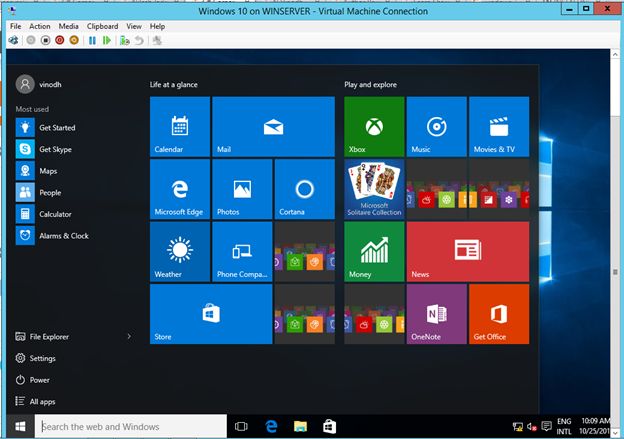Click the ENG INTL language indicator
Viewport: 624px width, 439px height.
(x=564, y=426)
